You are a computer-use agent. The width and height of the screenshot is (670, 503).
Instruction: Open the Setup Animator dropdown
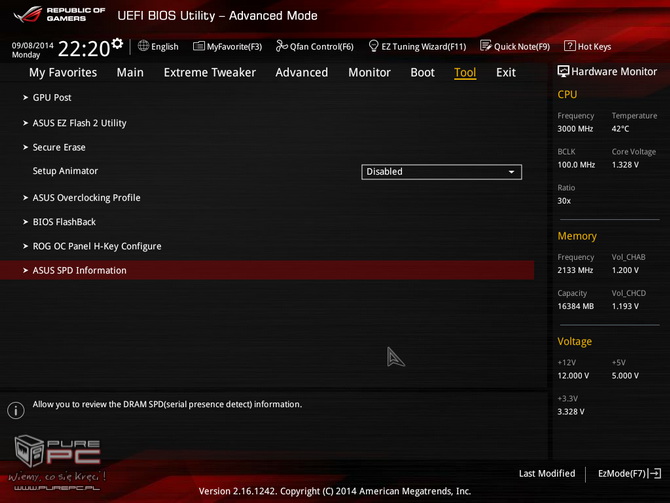(x=441, y=172)
